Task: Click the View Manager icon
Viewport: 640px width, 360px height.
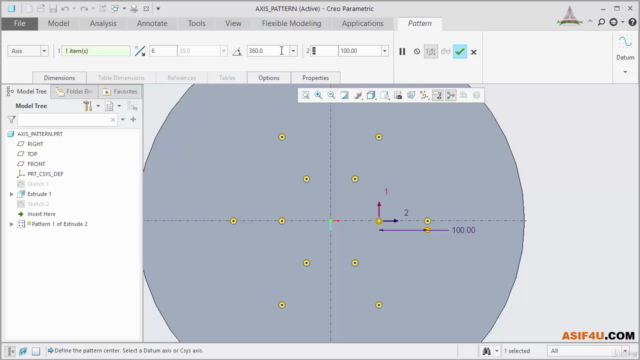Action: 398,95
